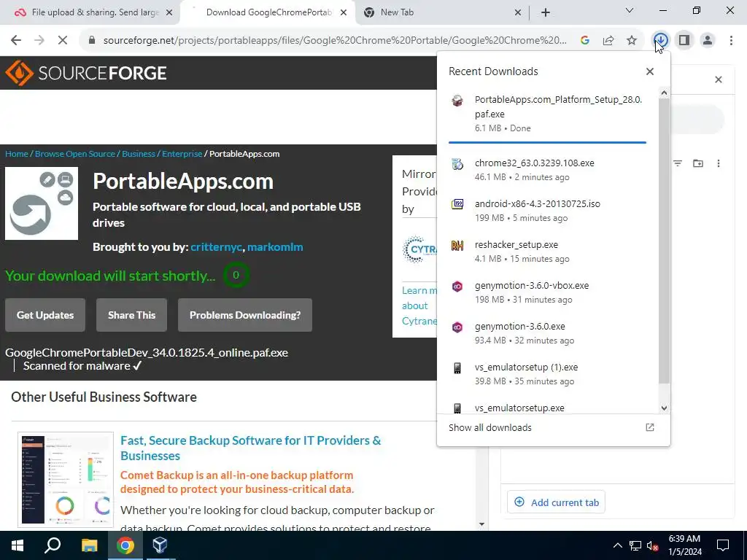The image size is (747, 560).
Task: Open Windows Start menu
Action: click(18, 545)
